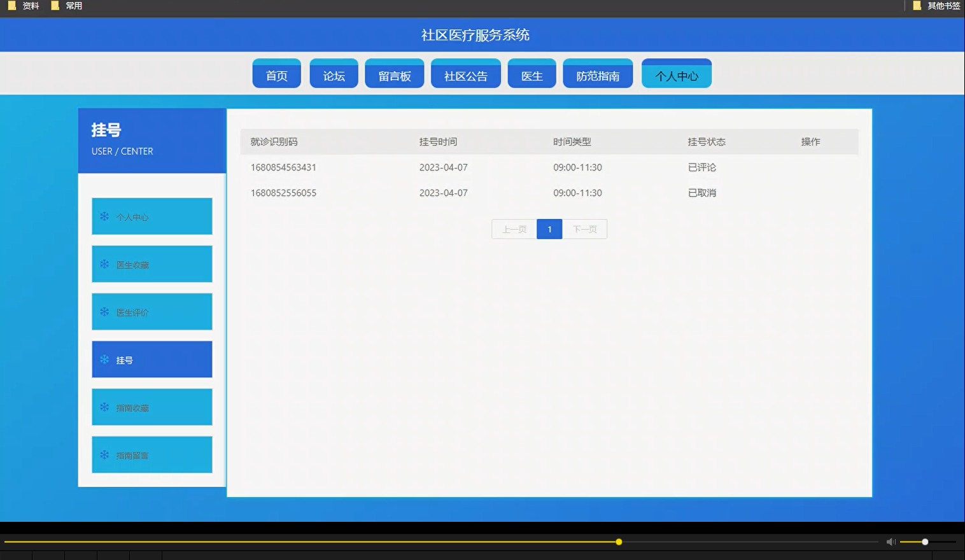Select identifier 1680854563431
The image size is (965, 560).
(283, 167)
